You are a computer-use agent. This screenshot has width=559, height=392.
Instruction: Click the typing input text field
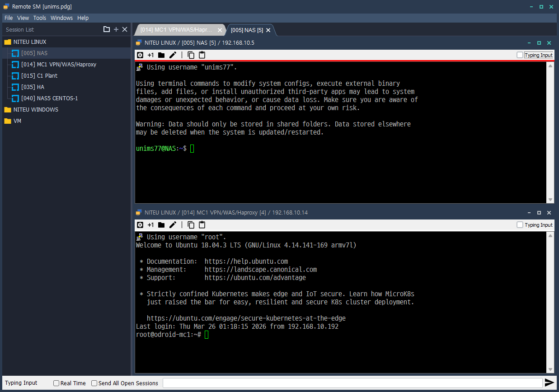click(352, 383)
